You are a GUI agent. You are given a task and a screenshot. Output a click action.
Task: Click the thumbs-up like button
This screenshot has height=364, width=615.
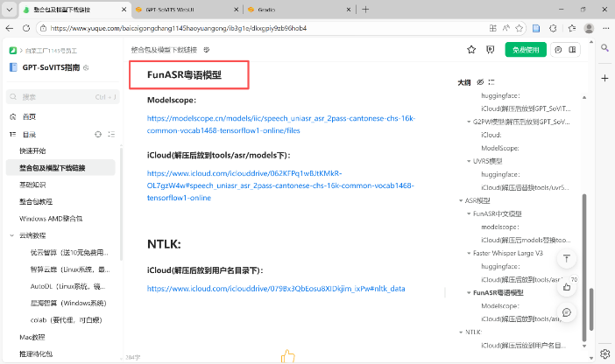[567, 285]
